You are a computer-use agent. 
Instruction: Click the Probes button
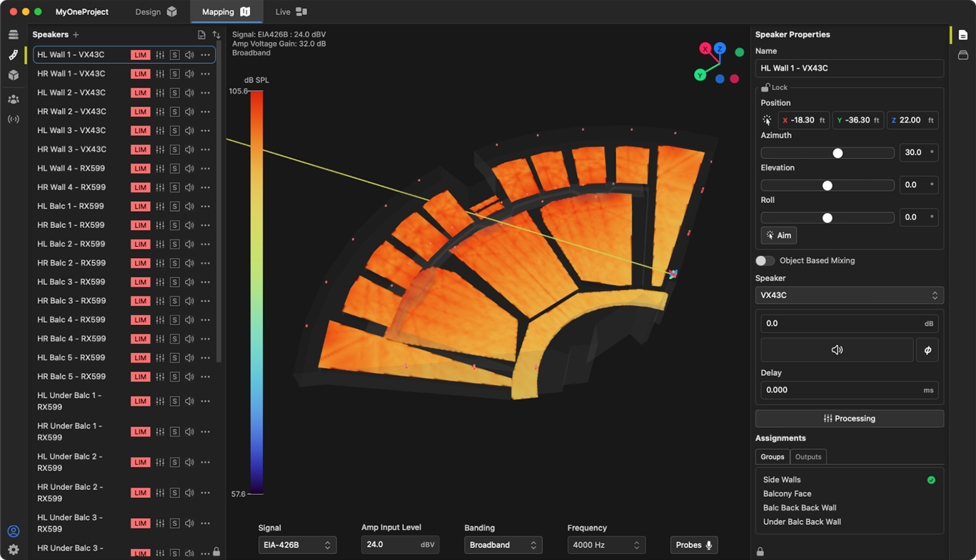point(693,545)
